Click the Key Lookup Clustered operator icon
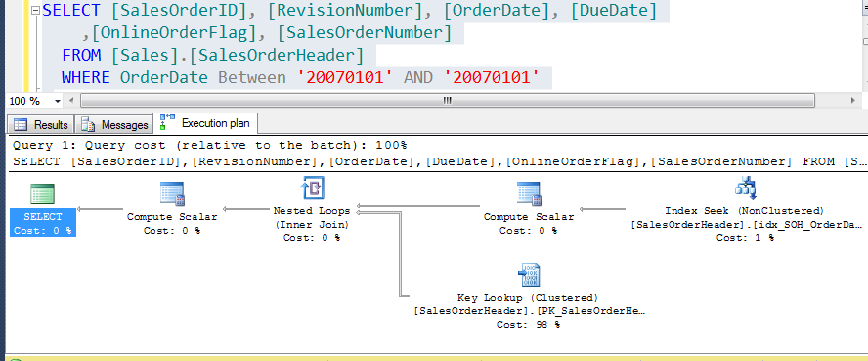This screenshot has width=868, height=361. click(x=529, y=275)
